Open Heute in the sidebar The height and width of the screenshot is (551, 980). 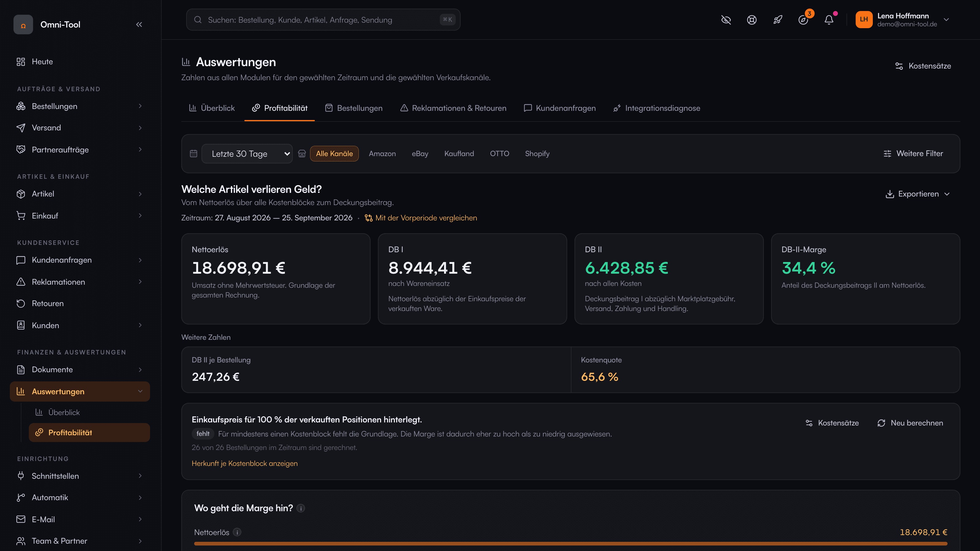click(80, 62)
